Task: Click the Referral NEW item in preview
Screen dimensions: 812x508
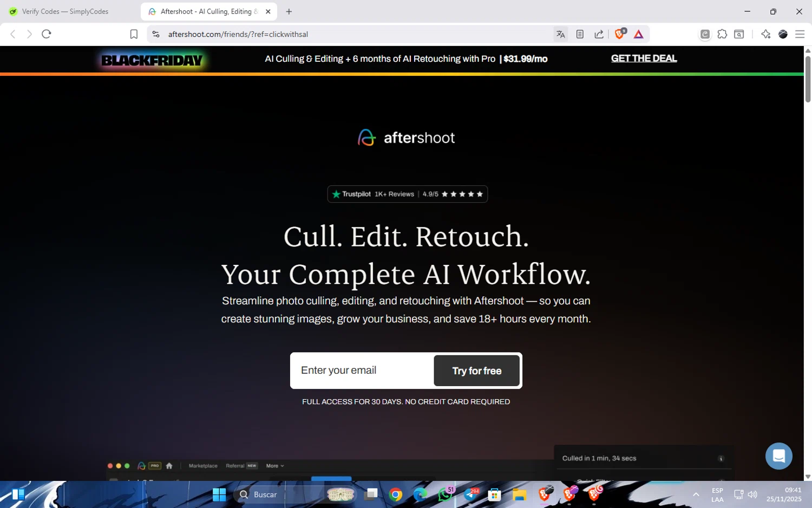Action: pyautogui.click(x=241, y=466)
